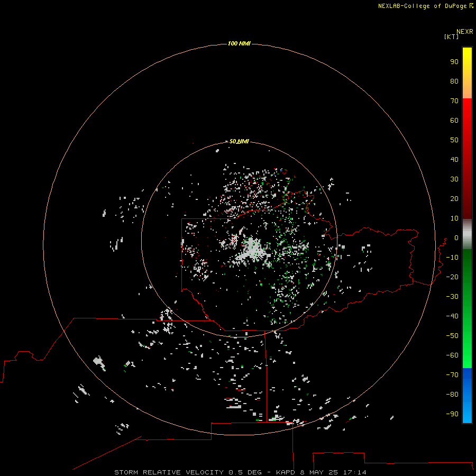Click the -40 value on the velocity scale
The width and height of the screenshot is (476, 476).
tap(452, 316)
